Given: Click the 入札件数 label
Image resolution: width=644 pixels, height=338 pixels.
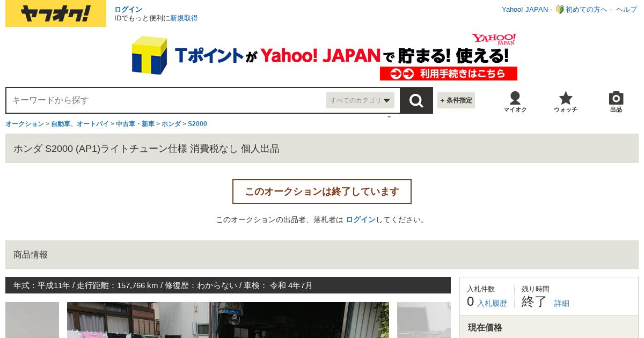Looking at the screenshot, I should [x=481, y=289].
